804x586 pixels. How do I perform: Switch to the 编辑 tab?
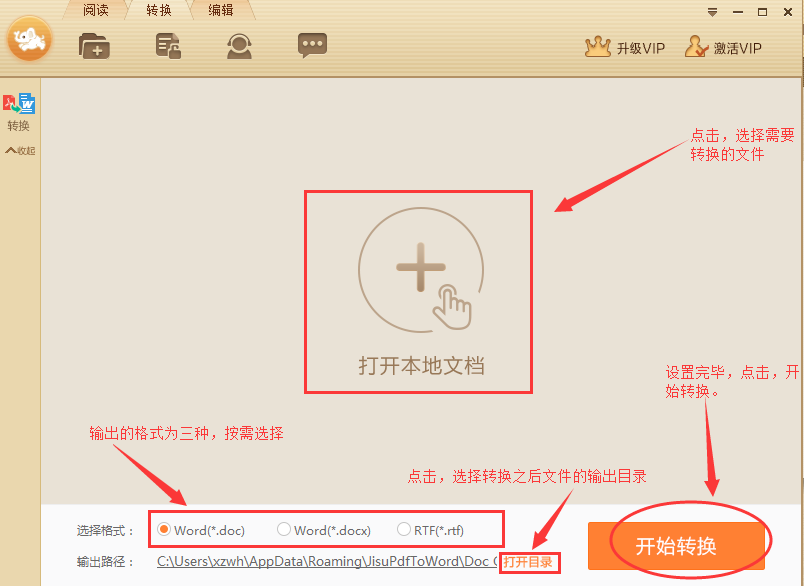click(221, 11)
